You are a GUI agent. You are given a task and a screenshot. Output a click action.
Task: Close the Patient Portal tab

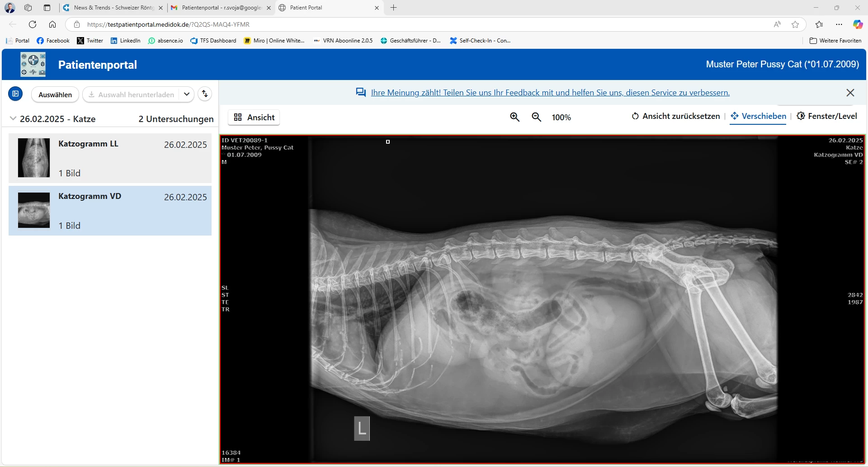[377, 8]
